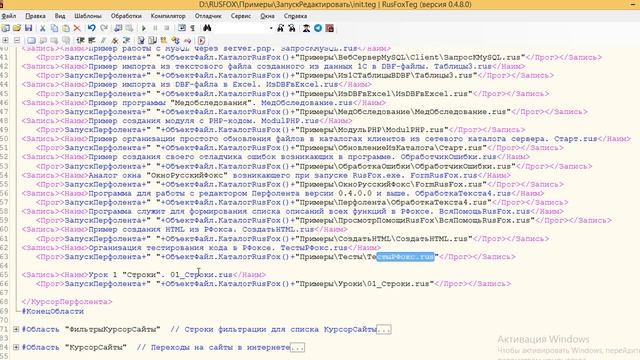Screen dimensions: 640x360
Task: Click the text "ОбработкаТекста4.rus" on line 56
Action: click(x=463, y=193)
